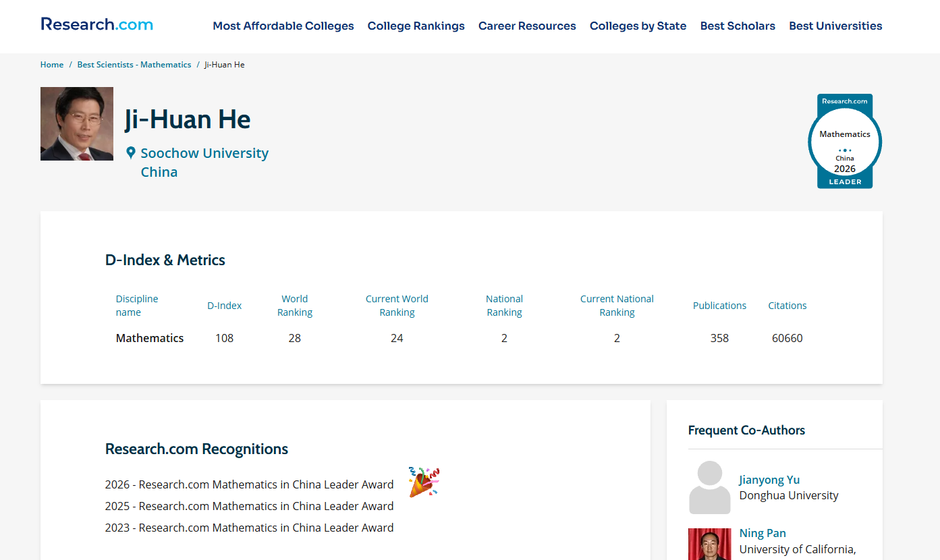Click the 2023 Mathematics in China Leader Award line
The image size is (940, 560).
249,528
